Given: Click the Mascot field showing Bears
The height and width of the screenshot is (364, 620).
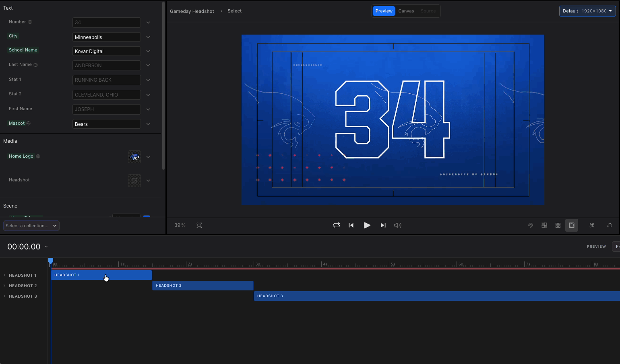Looking at the screenshot, I should pos(107,124).
